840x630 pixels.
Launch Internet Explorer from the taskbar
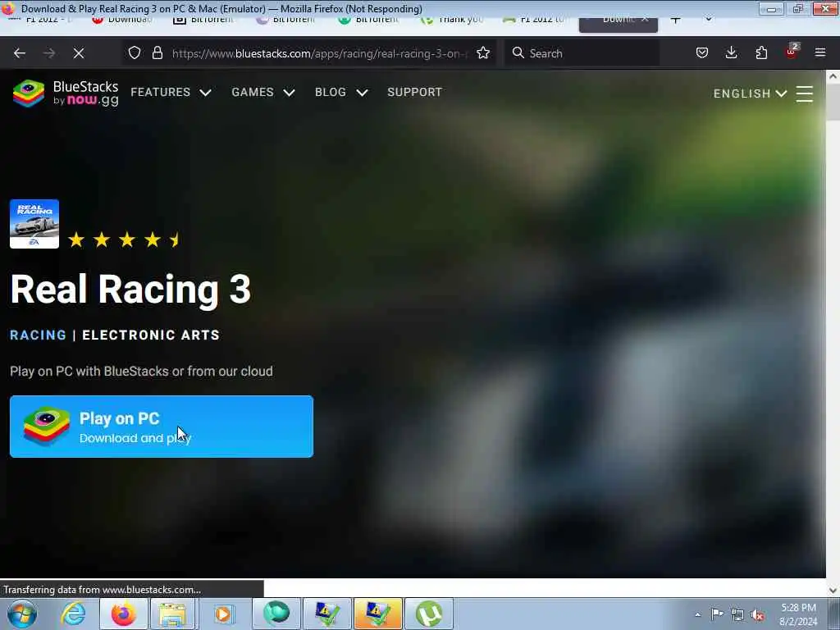tap(73, 614)
